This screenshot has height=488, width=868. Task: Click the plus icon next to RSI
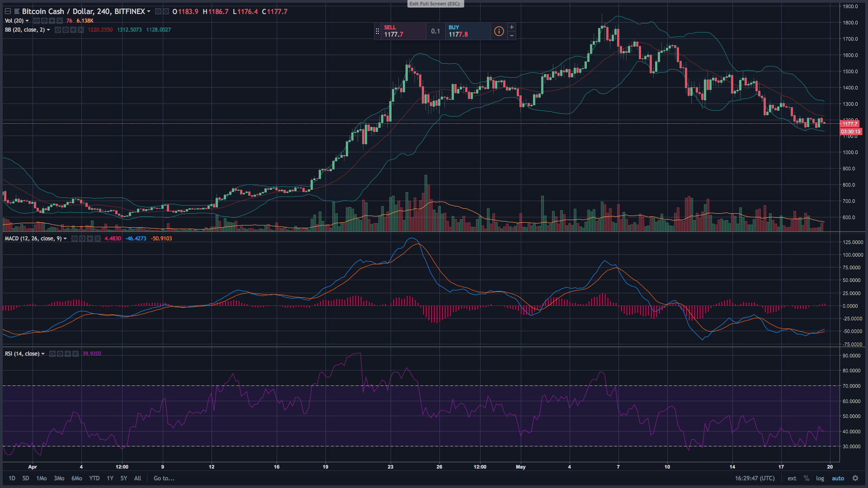point(68,354)
